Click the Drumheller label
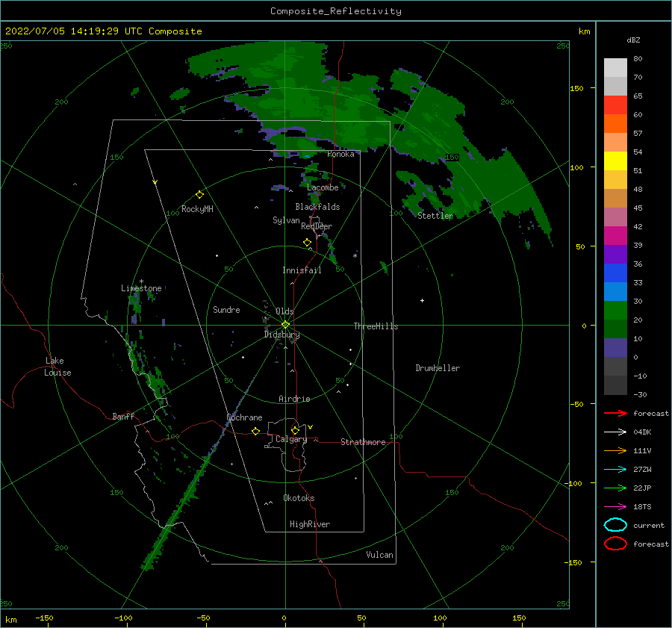Viewport: 672px width, 628px height. pos(438,368)
